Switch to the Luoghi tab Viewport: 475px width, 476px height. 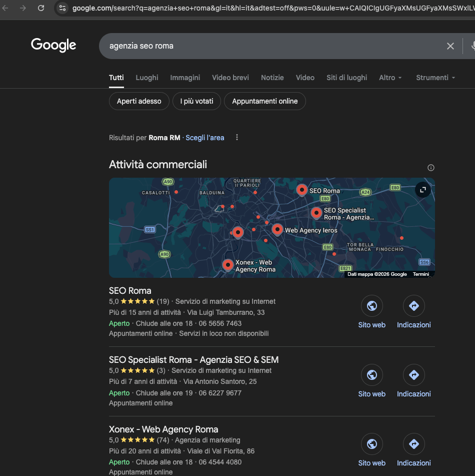(x=147, y=78)
